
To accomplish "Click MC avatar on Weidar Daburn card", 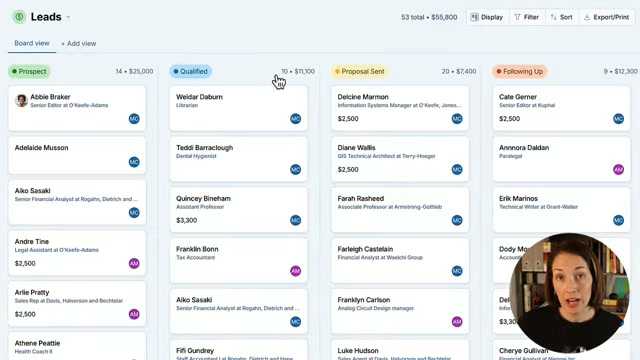I will click(296, 119).
